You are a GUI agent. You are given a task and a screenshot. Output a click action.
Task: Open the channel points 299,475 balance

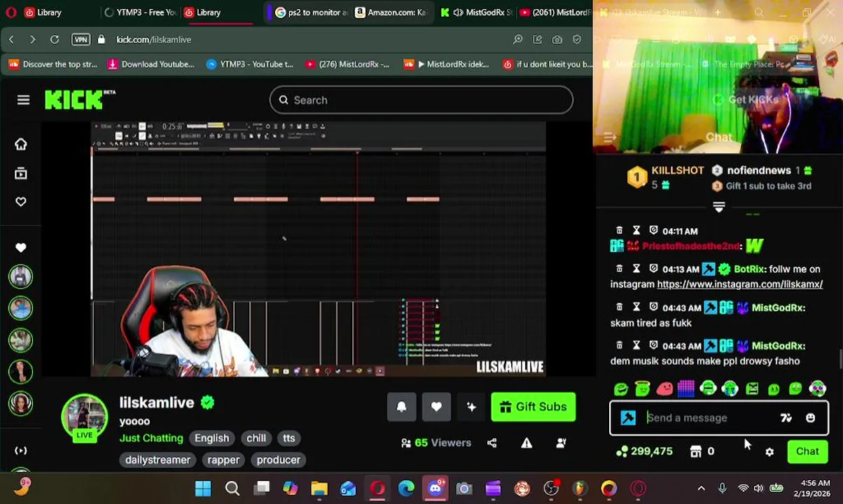[644, 451]
